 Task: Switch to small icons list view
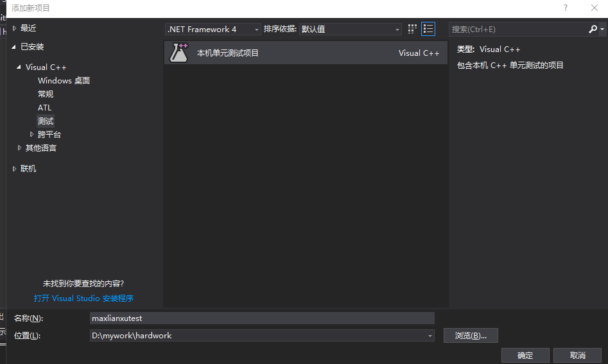(428, 29)
